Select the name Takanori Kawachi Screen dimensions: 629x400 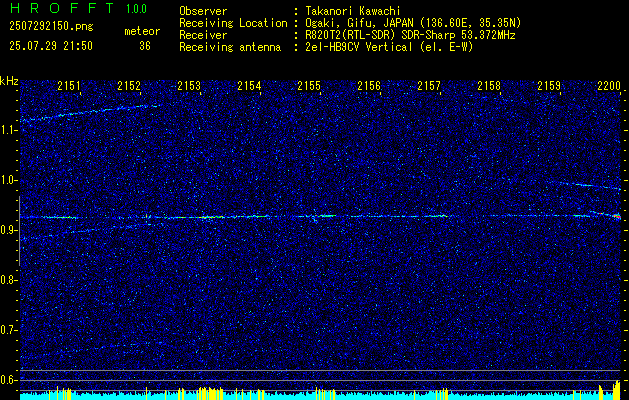pyautogui.click(x=353, y=11)
